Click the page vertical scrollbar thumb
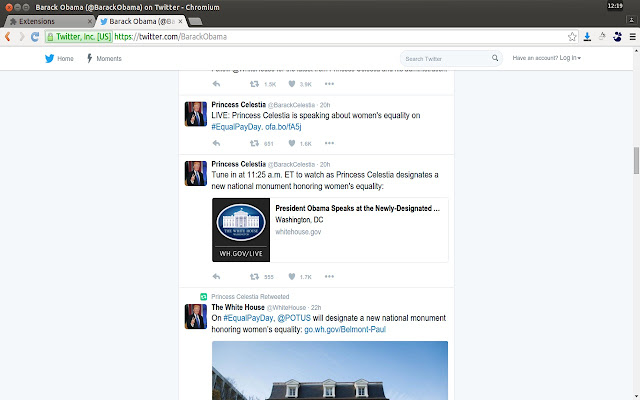This screenshot has width=640, height=400. pos(636,160)
